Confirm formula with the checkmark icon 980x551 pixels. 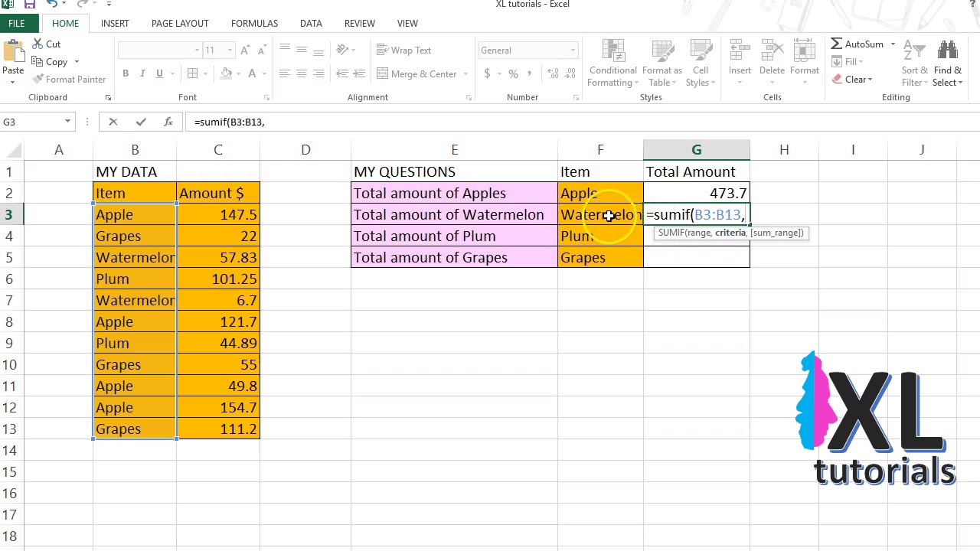(x=141, y=122)
